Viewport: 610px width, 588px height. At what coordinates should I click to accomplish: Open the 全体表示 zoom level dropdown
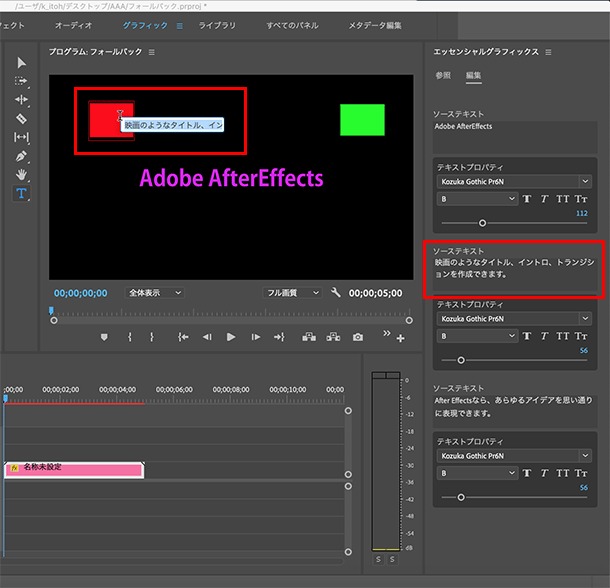tap(154, 293)
